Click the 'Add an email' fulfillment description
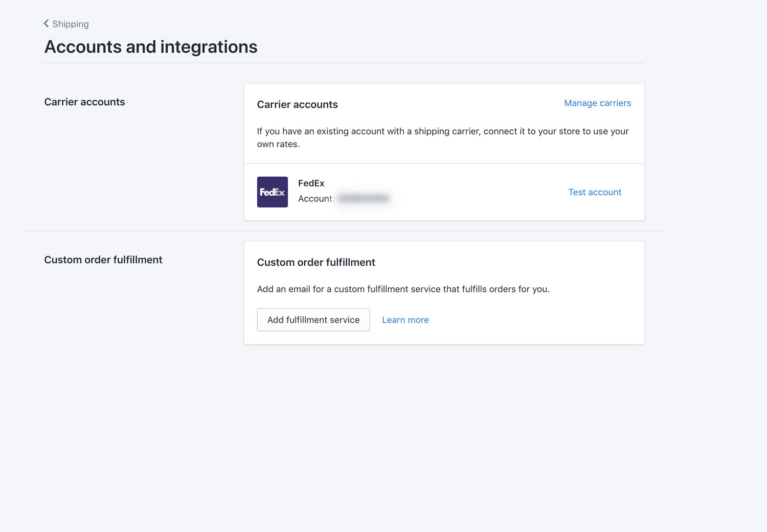767x532 pixels. 403,289
